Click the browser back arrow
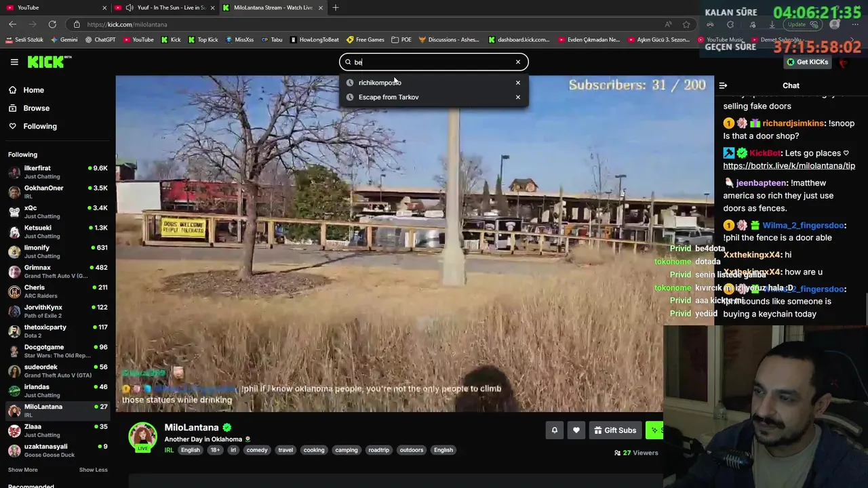The height and width of the screenshot is (488, 868). tap(12, 24)
